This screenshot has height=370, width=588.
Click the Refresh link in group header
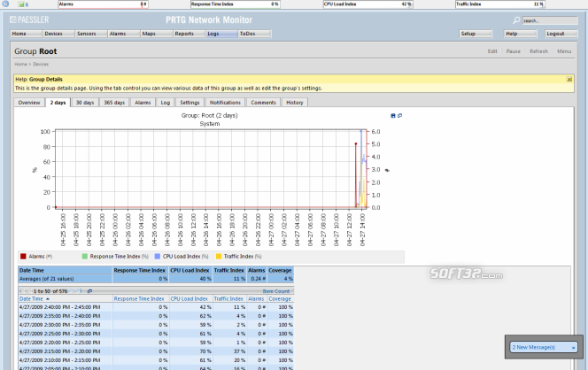point(539,51)
